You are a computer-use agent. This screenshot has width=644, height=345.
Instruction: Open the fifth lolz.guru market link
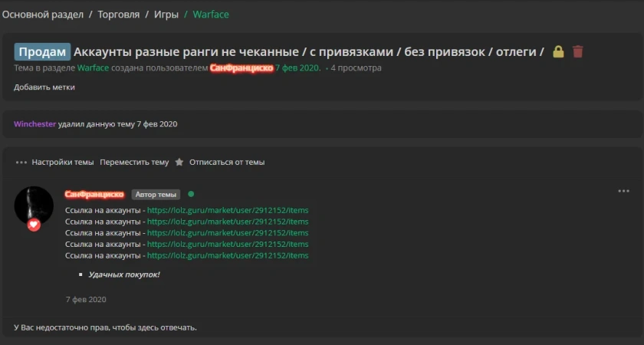[228, 255]
